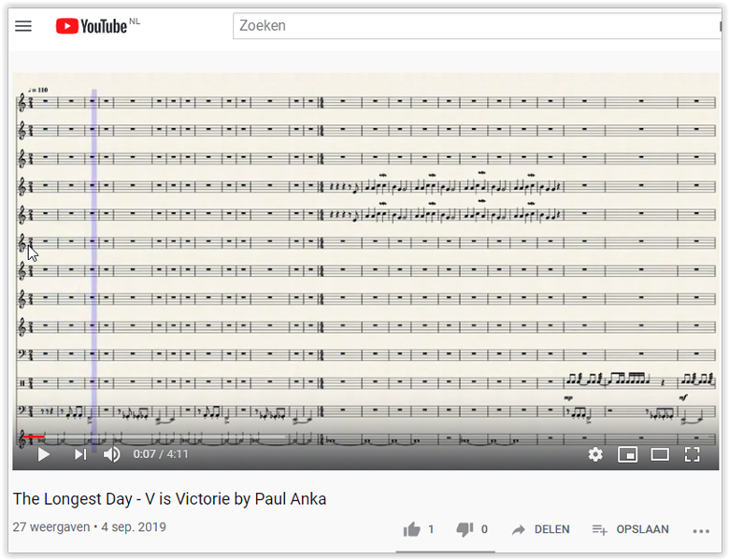Enter fullscreen mode
Viewport: 729px width, 560px height.
point(693,454)
